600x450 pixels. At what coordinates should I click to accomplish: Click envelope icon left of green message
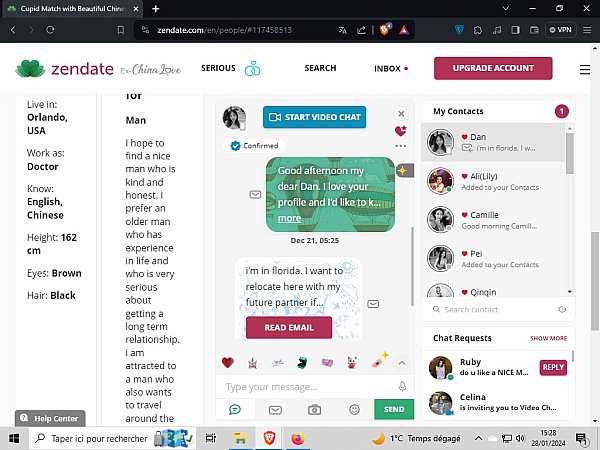click(255, 194)
